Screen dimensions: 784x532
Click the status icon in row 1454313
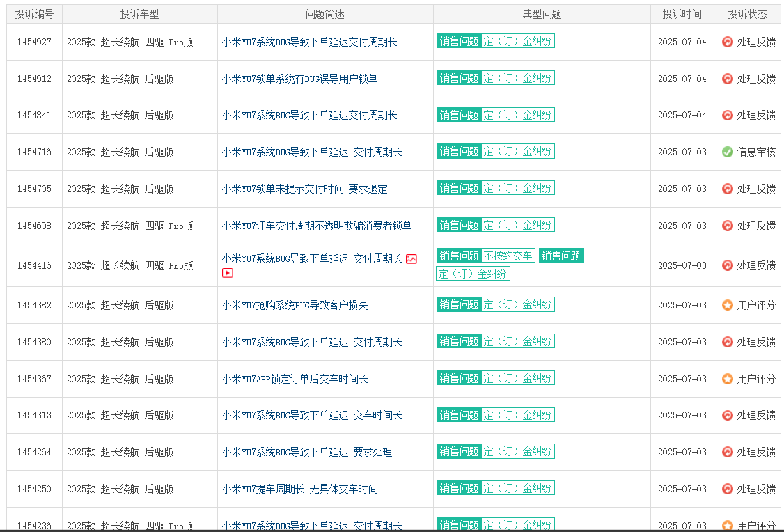(x=728, y=416)
